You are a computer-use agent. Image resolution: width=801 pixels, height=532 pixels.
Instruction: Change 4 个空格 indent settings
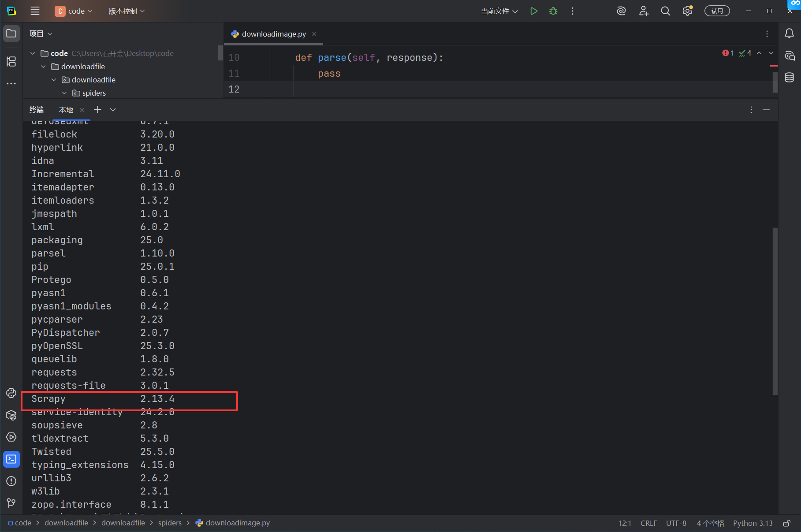click(x=710, y=523)
